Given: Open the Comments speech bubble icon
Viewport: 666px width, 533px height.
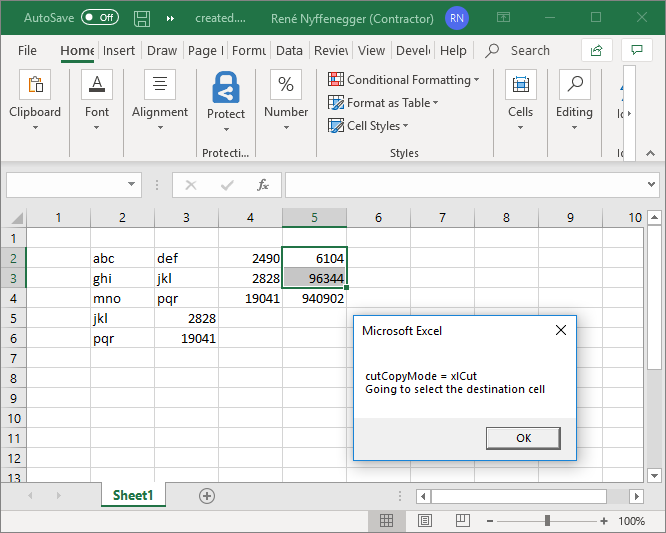Looking at the screenshot, I should point(636,50).
